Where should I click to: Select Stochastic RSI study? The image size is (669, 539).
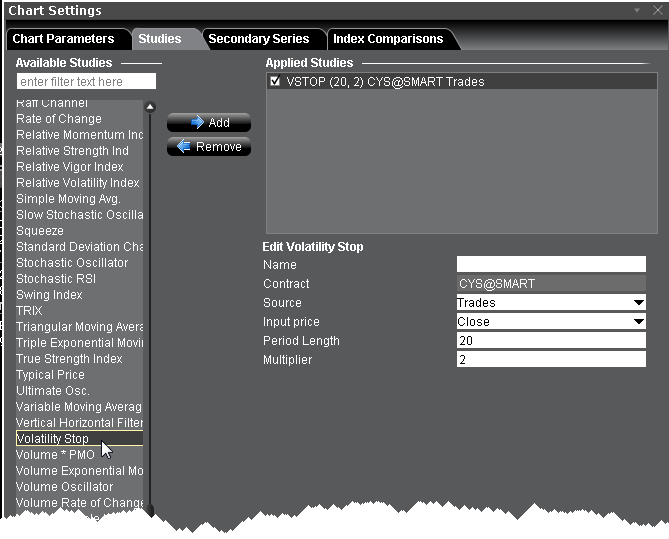point(57,279)
